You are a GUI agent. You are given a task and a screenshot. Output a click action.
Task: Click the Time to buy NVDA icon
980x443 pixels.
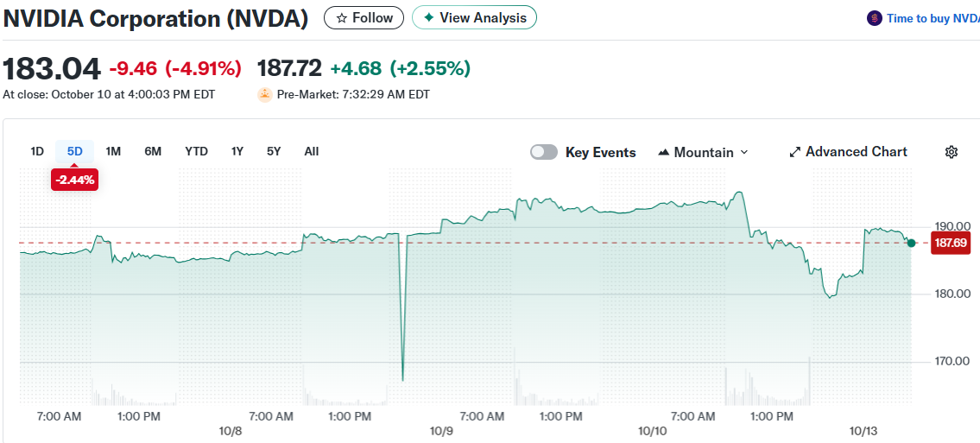[x=875, y=18]
